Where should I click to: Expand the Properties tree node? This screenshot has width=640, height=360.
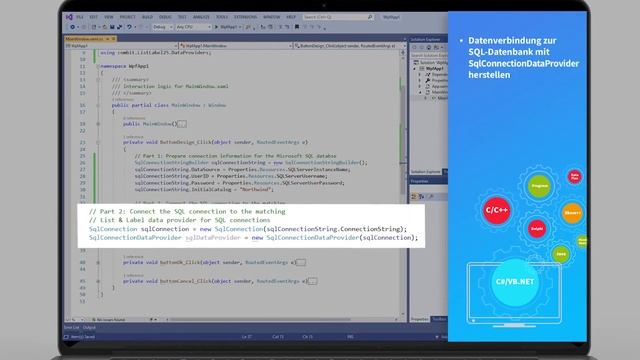point(420,80)
